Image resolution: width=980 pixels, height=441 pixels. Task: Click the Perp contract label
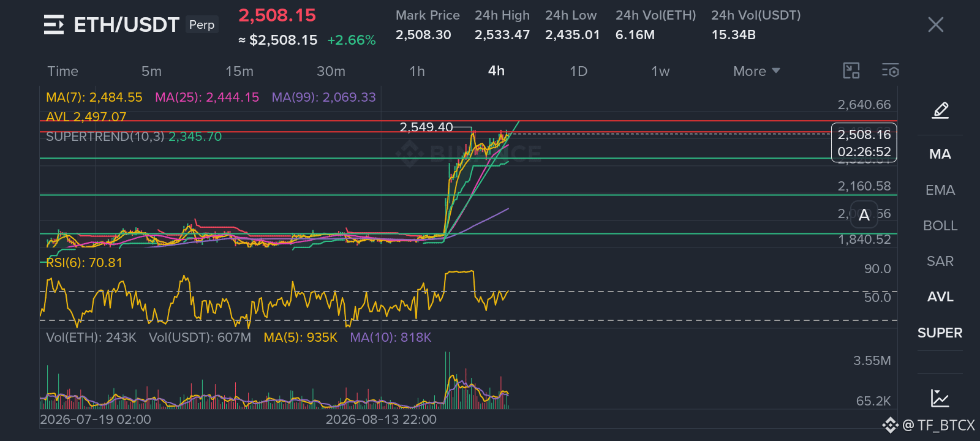click(202, 24)
